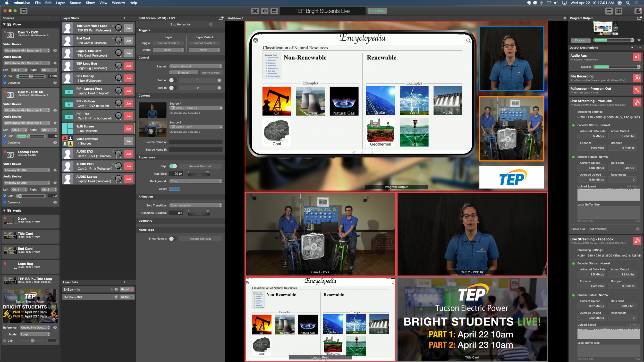
Task: Open macOS Spotlight search
Action: click(x=628, y=3)
